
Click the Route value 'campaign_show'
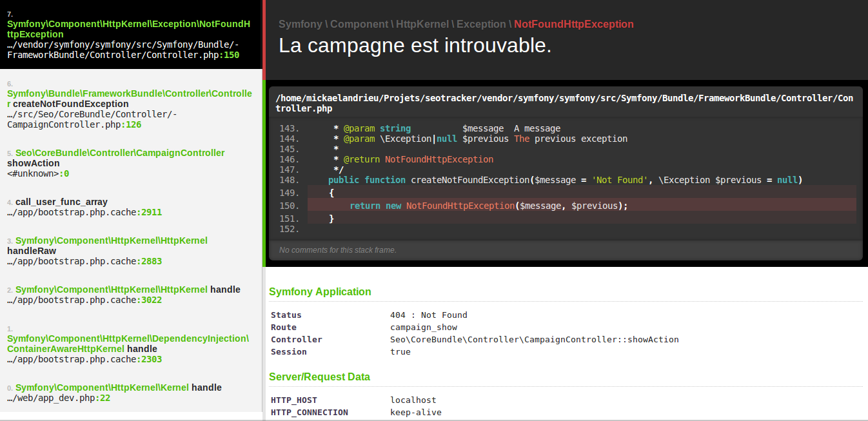pos(424,328)
